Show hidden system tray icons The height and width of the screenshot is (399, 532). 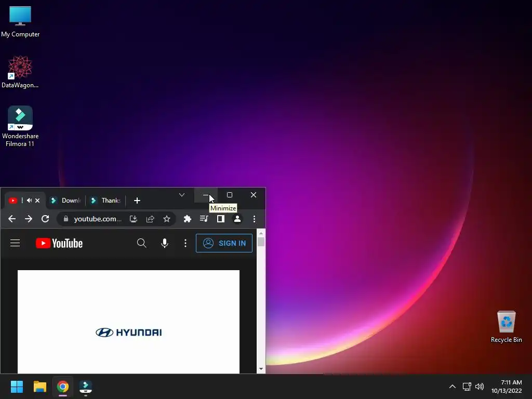click(x=453, y=387)
